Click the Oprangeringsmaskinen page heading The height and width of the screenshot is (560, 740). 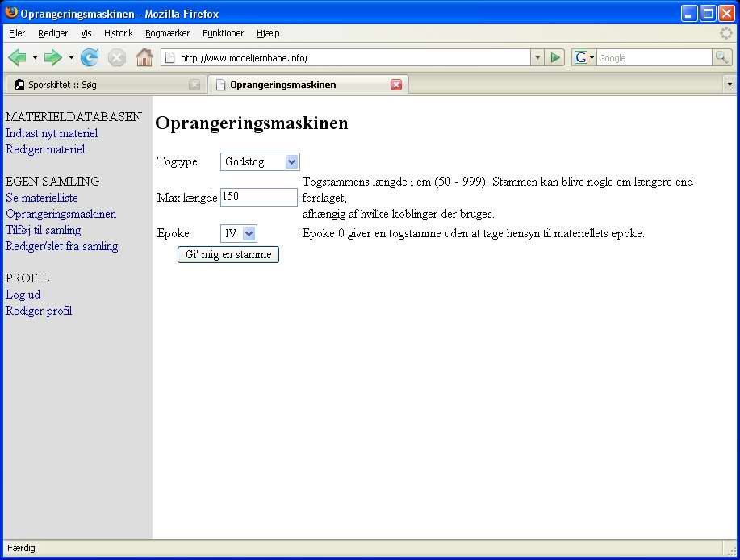252,123
